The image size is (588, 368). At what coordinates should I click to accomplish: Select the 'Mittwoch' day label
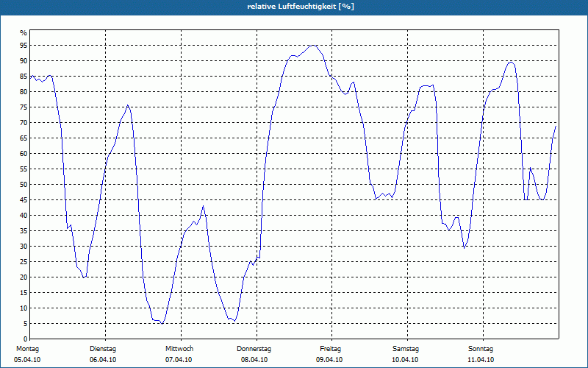179,349
